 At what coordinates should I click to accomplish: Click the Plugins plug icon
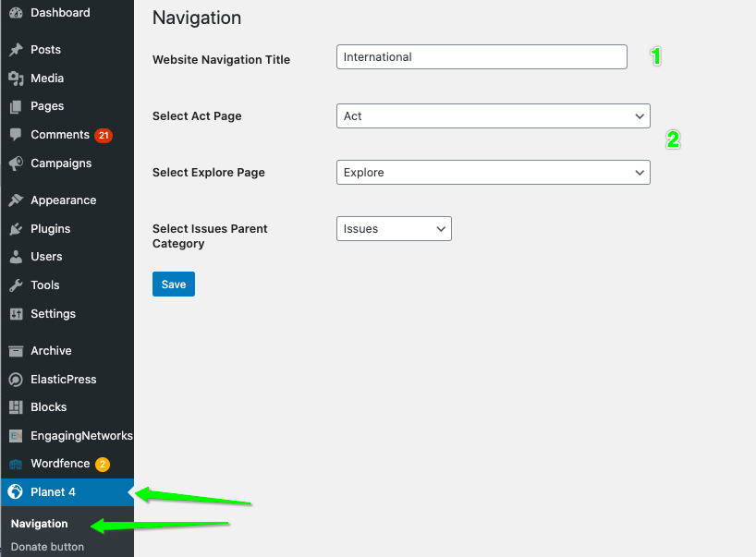16,229
